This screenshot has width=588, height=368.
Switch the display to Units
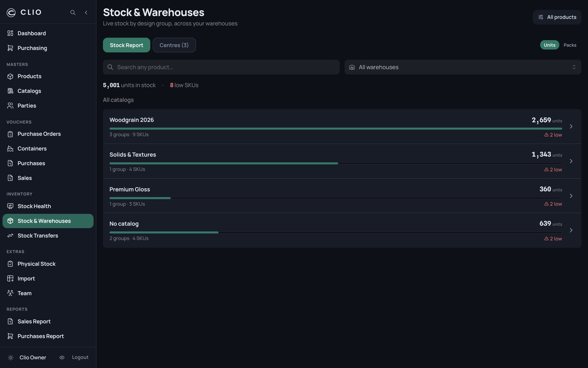[x=549, y=45]
